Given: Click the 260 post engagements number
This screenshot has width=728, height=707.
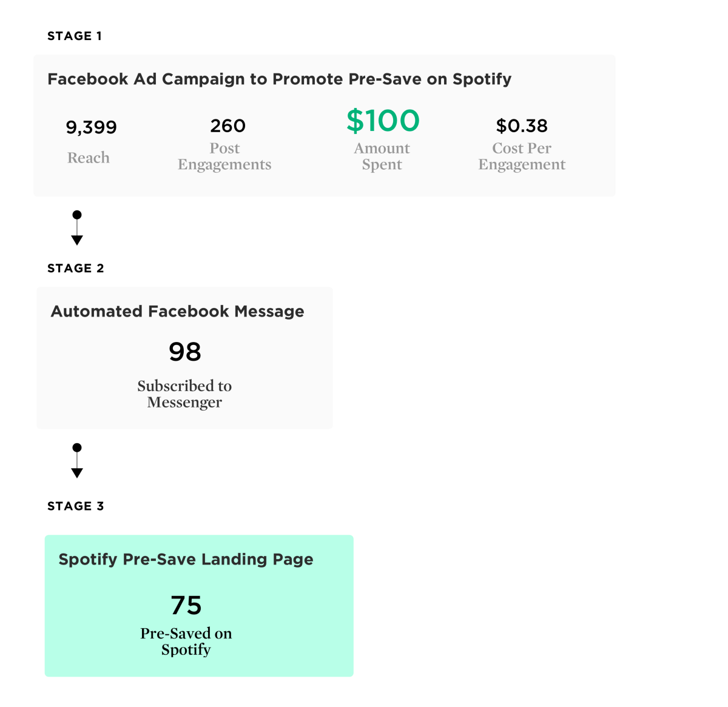Looking at the screenshot, I should coord(227,126).
